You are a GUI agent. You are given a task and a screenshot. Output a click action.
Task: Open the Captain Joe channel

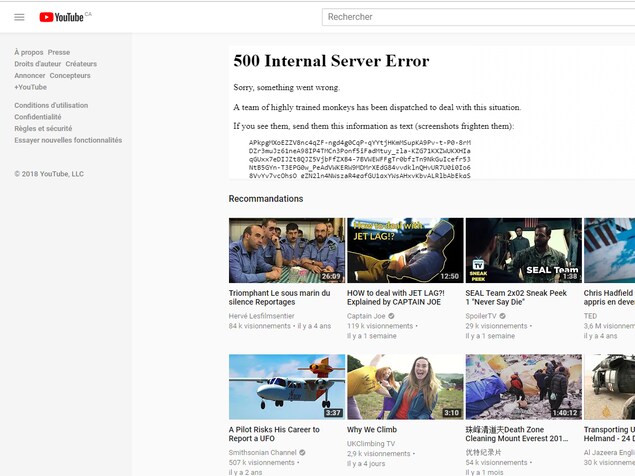366,316
